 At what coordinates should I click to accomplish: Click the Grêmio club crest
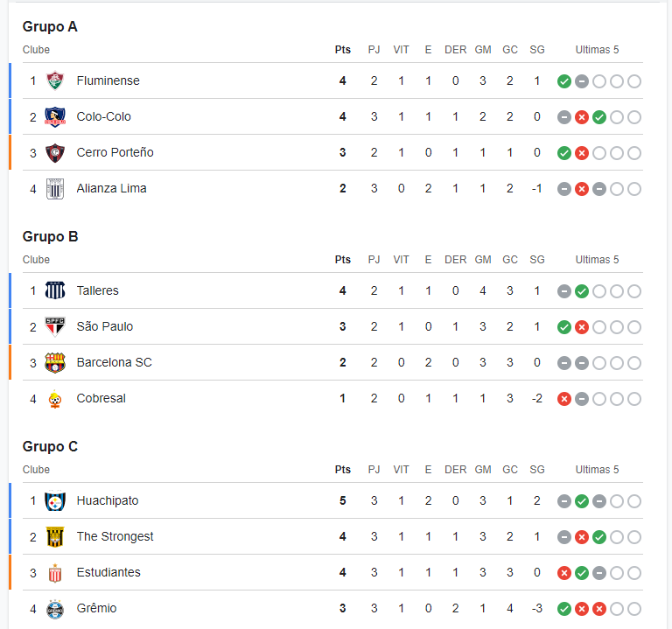coord(55,609)
